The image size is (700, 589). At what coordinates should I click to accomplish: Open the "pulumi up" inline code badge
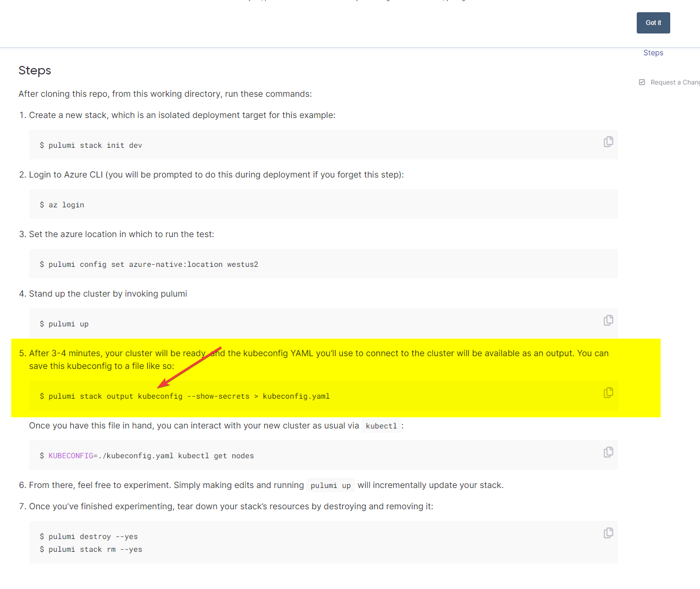[330, 485]
